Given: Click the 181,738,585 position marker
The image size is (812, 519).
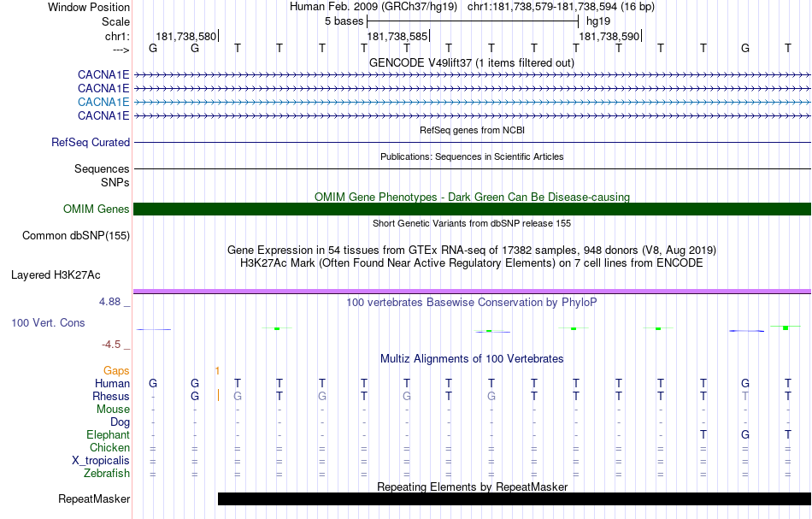Looking at the screenshot, I should click(x=397, y=36).
